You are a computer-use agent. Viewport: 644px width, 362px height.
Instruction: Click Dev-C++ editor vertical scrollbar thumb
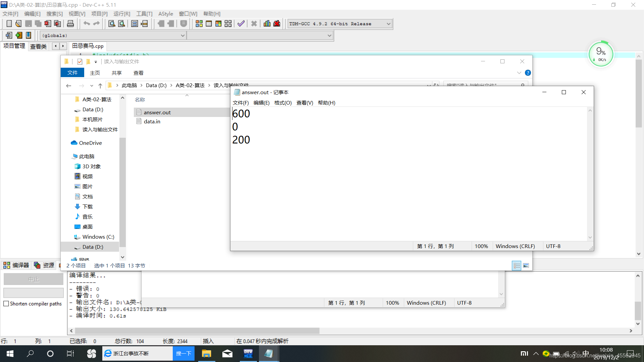pyautogui.click(x=639, y=94)
